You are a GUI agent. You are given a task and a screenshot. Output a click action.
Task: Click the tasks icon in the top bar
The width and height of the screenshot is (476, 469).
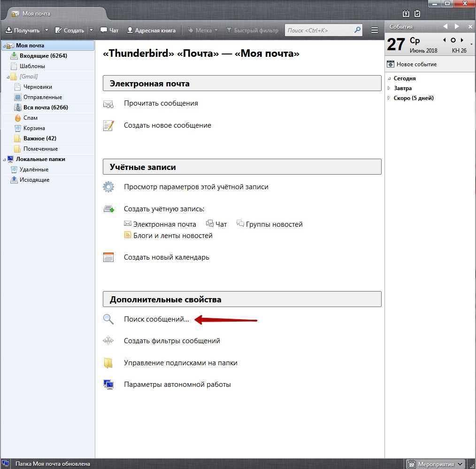coord(417,14)
